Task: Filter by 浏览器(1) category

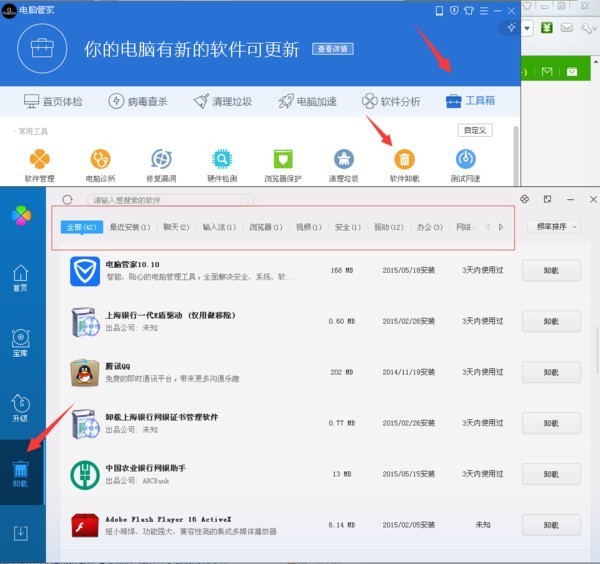Action: coord(266,227)
